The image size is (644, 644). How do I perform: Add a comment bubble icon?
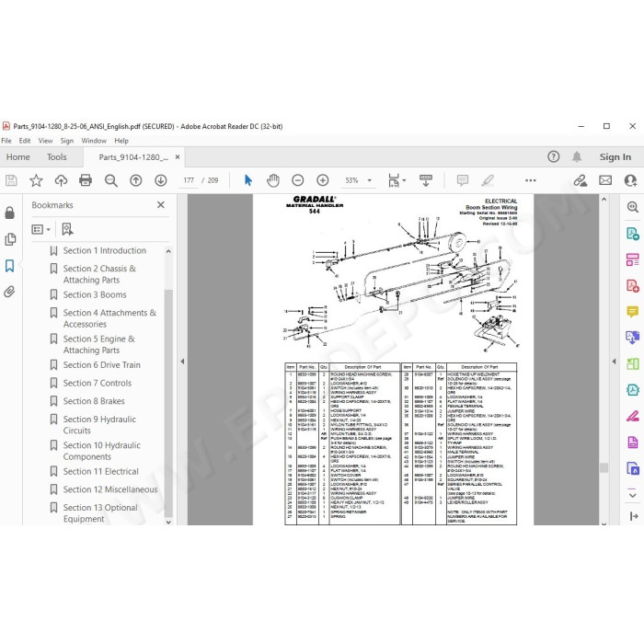point(463,180)
